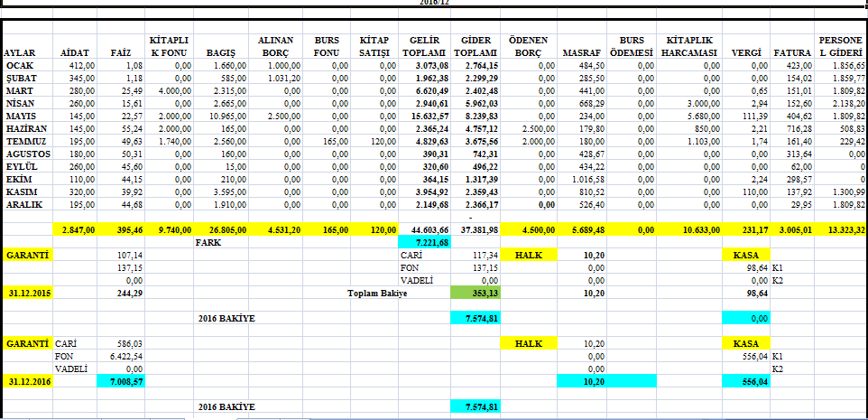Click the cyan 7.221,68 fark cell
Screen dimensions: 868x420
click(x=425, y=242)
